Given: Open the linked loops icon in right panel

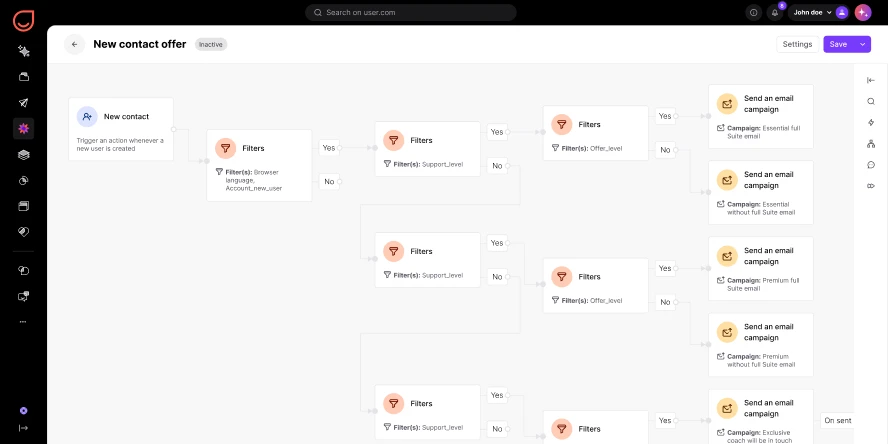Looking at the screenshot, I should (871, 186).
